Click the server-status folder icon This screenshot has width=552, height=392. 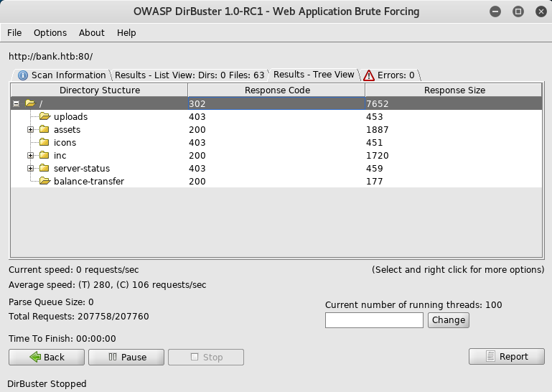(x=45, y=168)
